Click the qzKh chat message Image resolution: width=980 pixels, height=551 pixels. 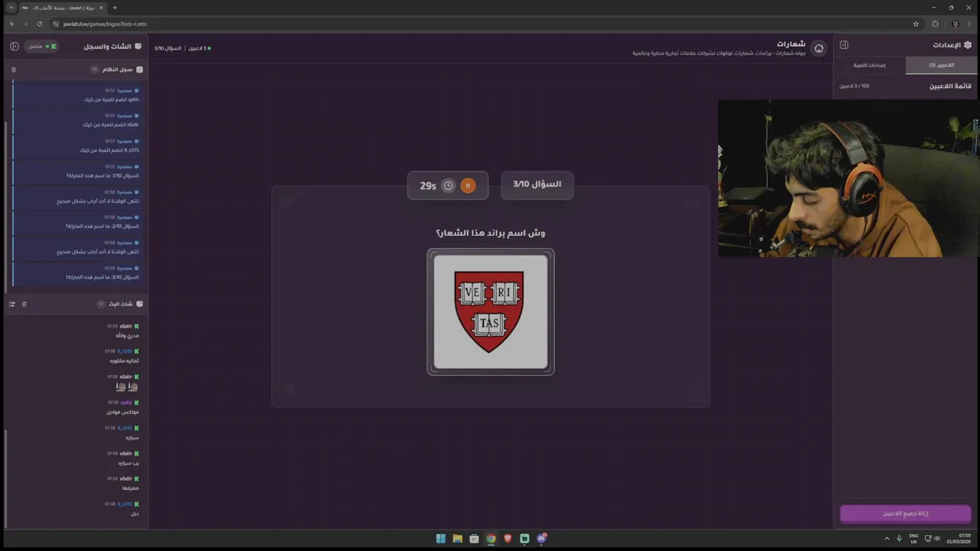(122, 407)
